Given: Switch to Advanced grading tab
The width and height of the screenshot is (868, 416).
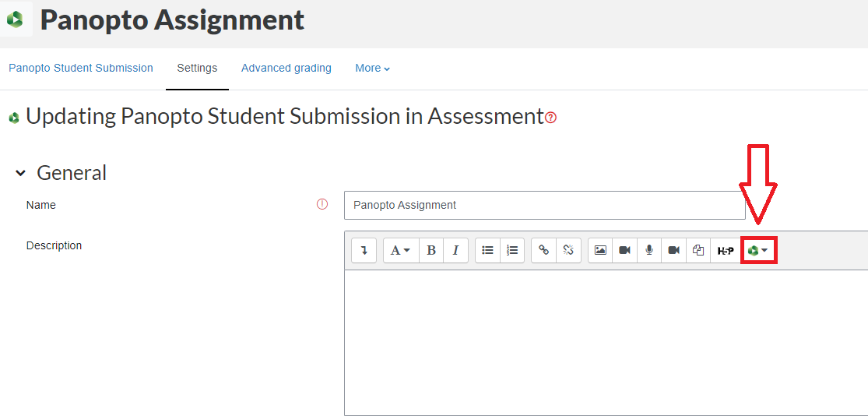Looking at the screenshot, I should point(286,68).
